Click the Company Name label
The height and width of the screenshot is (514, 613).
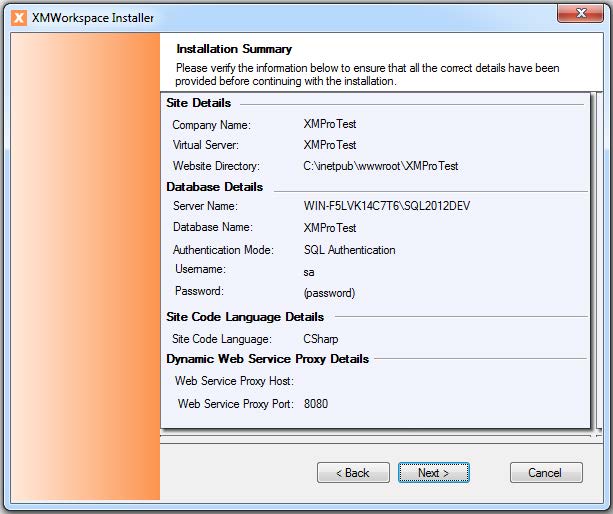211,125
